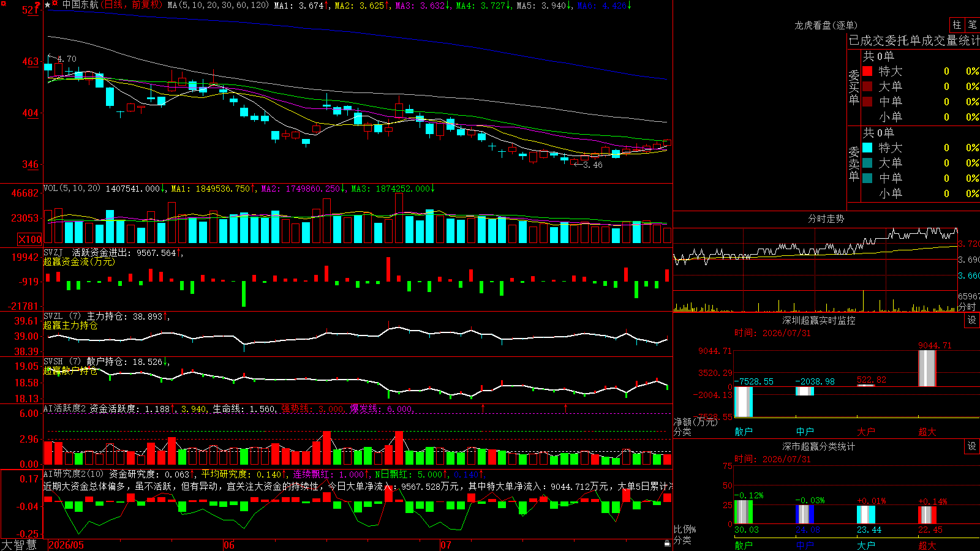Screen dimensions: 980x551
Task: Click the SVZJ 活跃资金进出 indicator label
Action: [88, 252]
